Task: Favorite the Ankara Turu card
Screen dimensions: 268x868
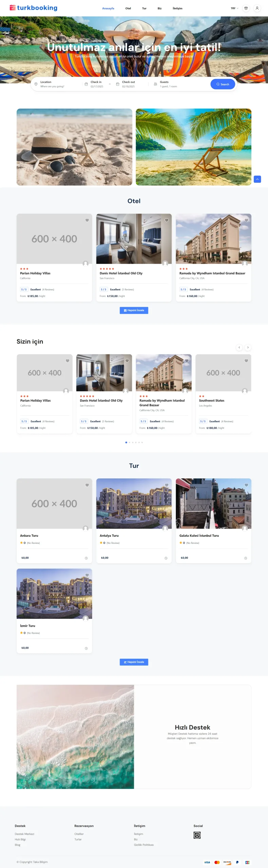Action: point(87,485)
